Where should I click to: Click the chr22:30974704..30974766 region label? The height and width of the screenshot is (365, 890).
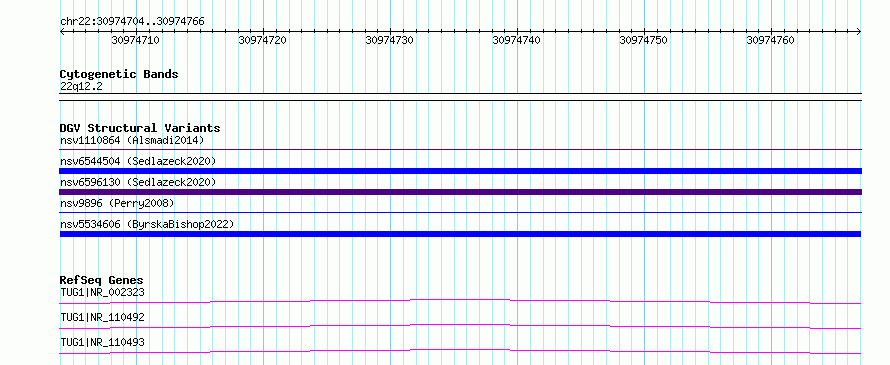pyautogui.click(x=132, y=21)
